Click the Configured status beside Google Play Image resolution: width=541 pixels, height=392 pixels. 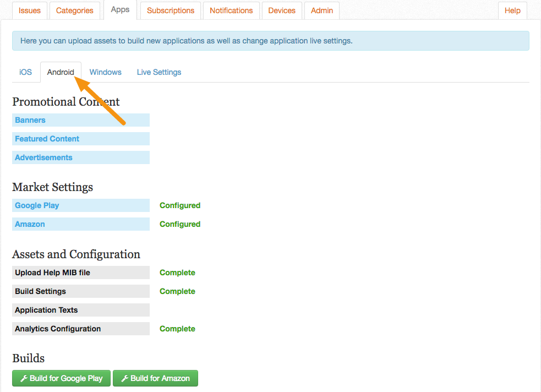pos(180,205)
